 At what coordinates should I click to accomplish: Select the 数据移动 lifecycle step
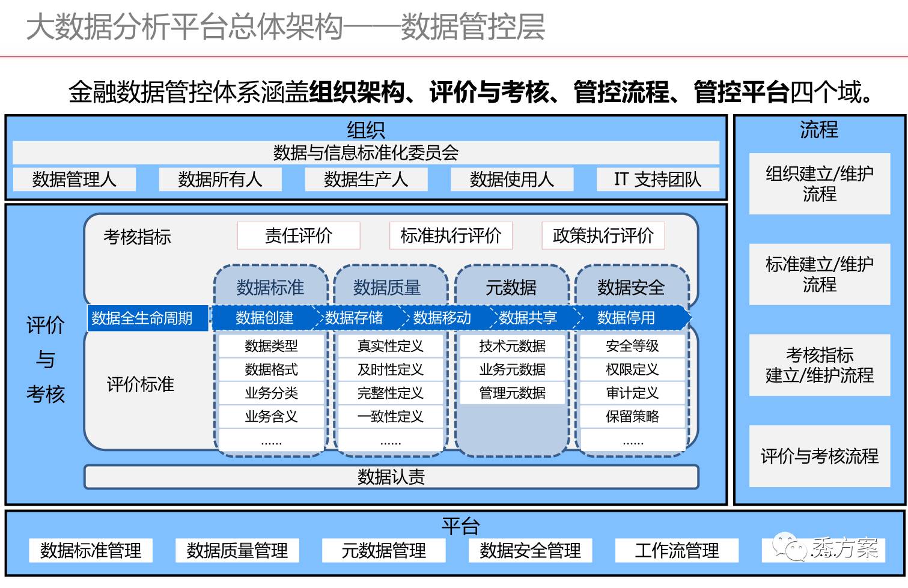point(442,318)
